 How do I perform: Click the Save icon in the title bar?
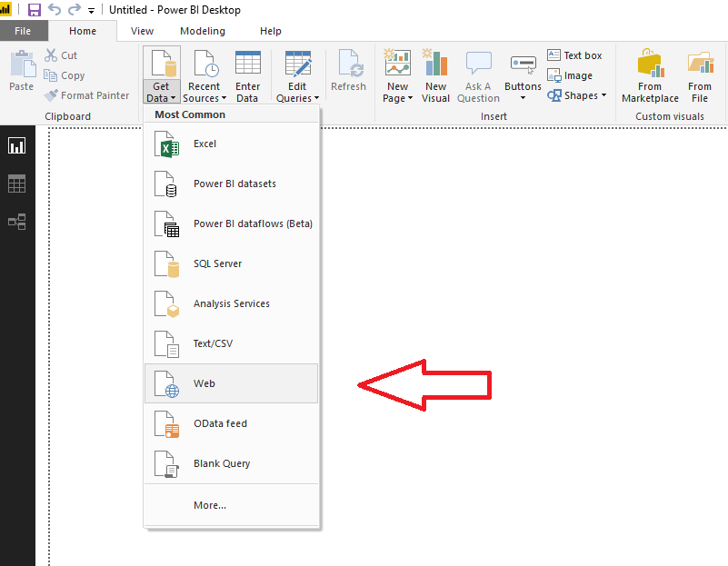click(x=35, y=10)
